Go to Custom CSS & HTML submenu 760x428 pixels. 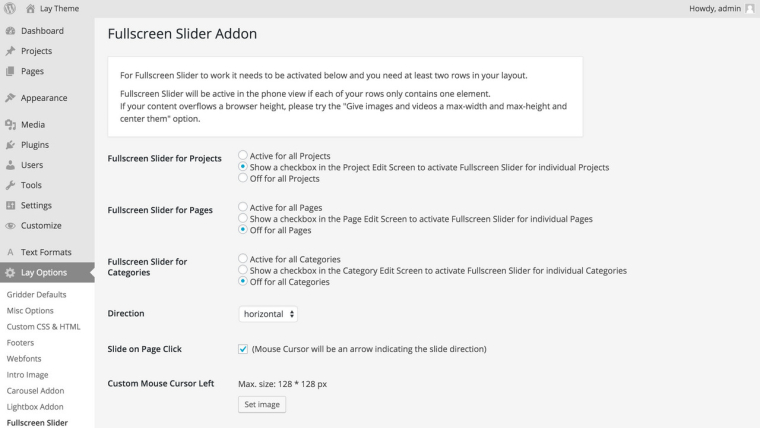tap(43, 327)
